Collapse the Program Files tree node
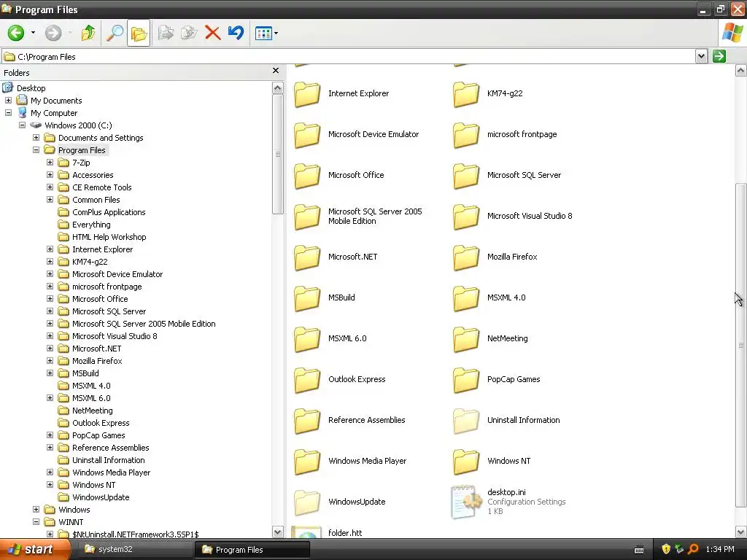 point(36,150)
